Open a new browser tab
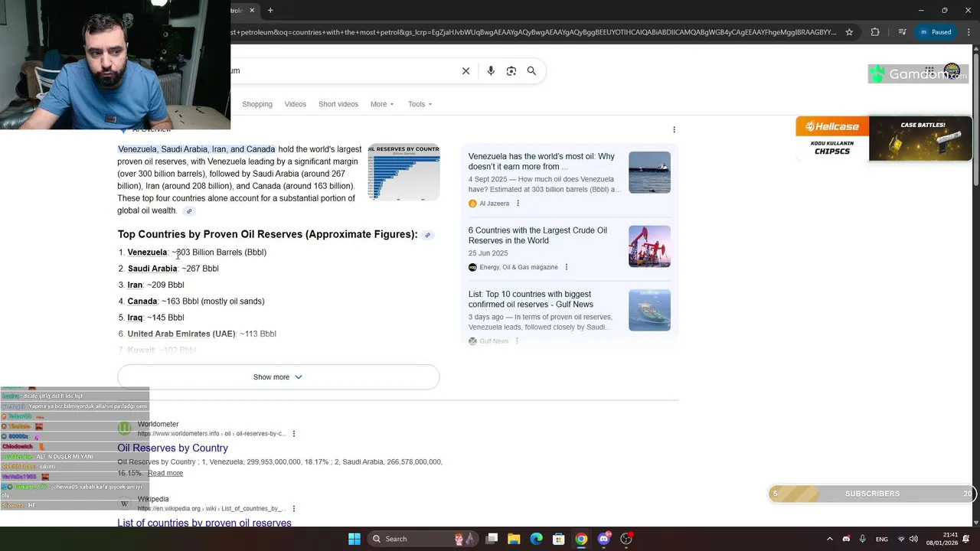 (270, 11)
